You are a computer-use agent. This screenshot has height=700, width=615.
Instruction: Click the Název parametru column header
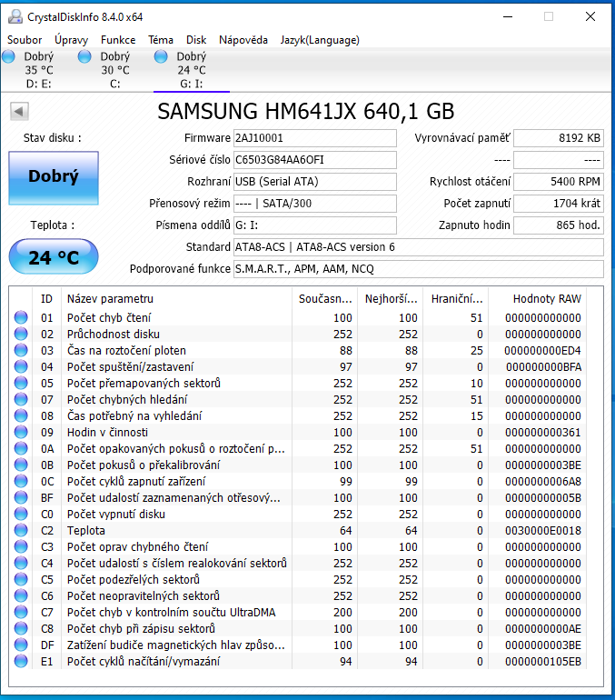[176, 299]
